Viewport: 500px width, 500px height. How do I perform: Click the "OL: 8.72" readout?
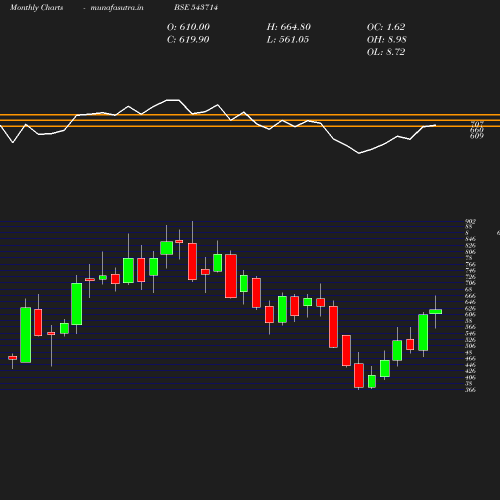pyautogui.click(x=386, y=52)
